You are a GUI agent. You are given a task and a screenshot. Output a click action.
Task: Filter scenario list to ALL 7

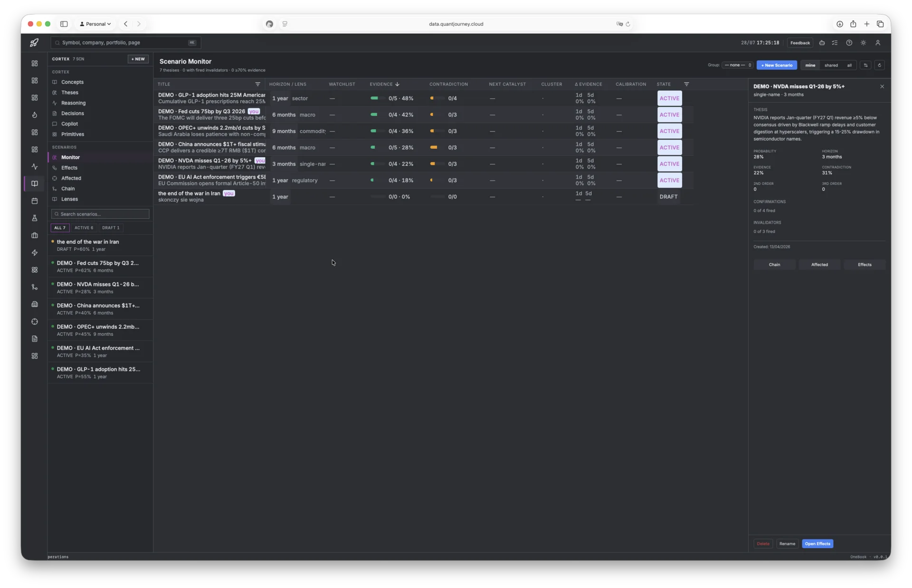click(x=60, y=228)
